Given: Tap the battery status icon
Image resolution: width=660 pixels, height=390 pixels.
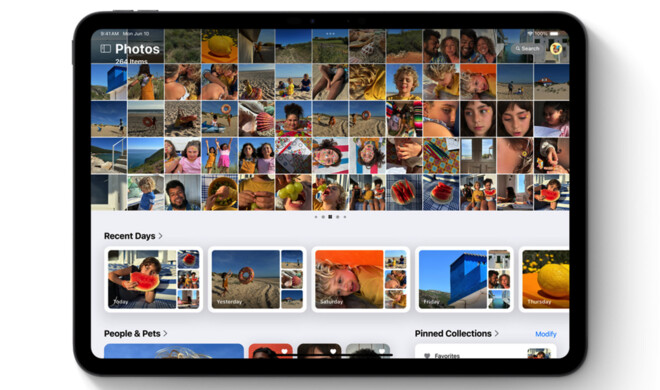Looking at the screenshot, I should pos(554,33).
